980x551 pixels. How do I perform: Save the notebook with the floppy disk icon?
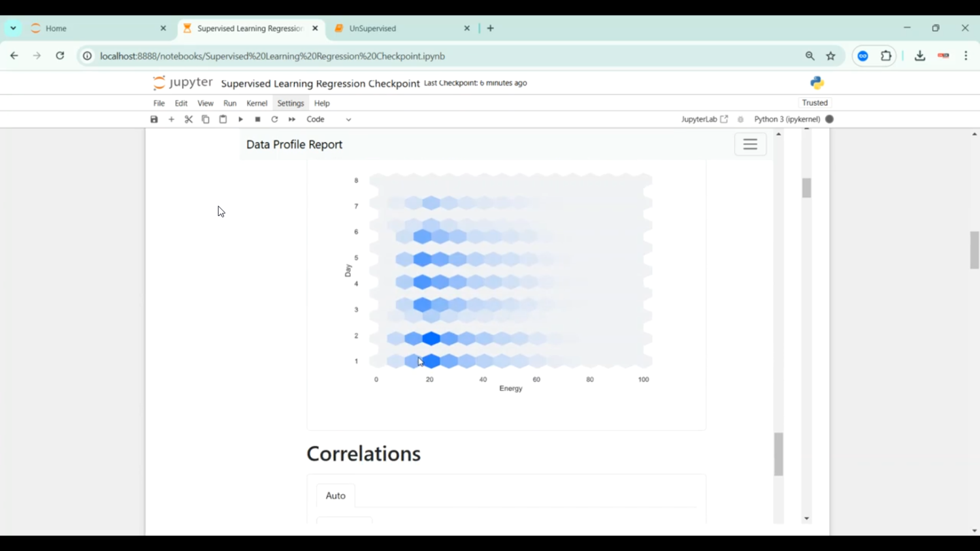[154, 119]
